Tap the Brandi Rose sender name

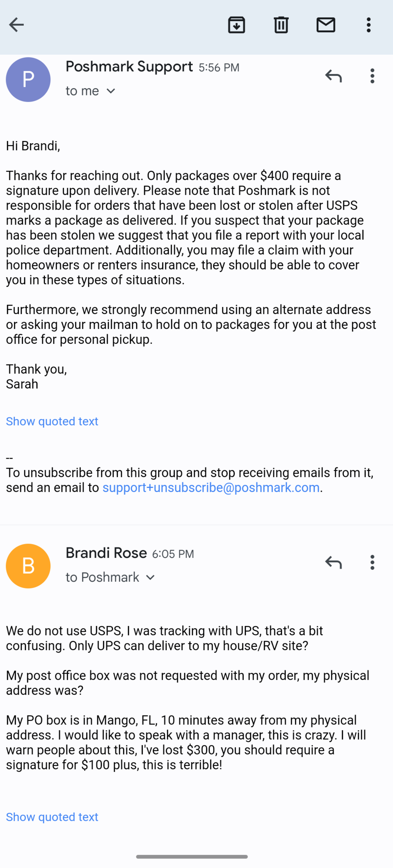tap(106, 553)
